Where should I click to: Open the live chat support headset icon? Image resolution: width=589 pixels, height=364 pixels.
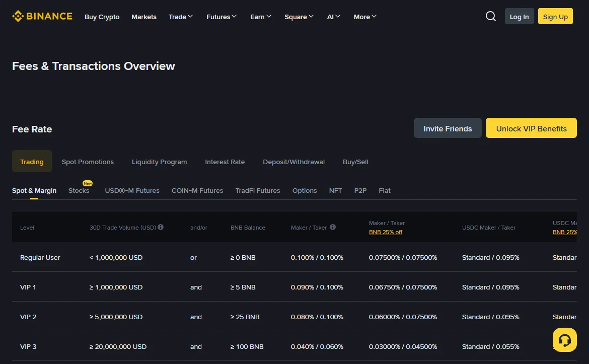[564, 340]
